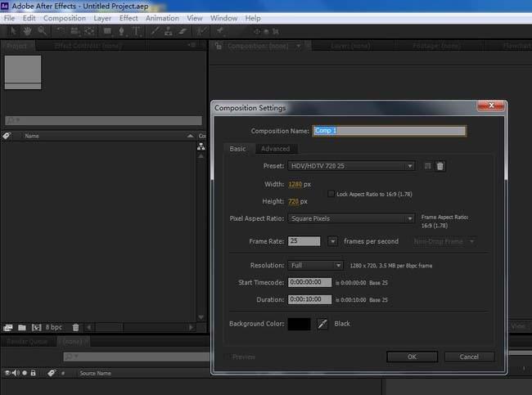Switch to the Advanced tab
This screenshot has width=532, height=395.
pyautogui.click(x=275, y=149)
